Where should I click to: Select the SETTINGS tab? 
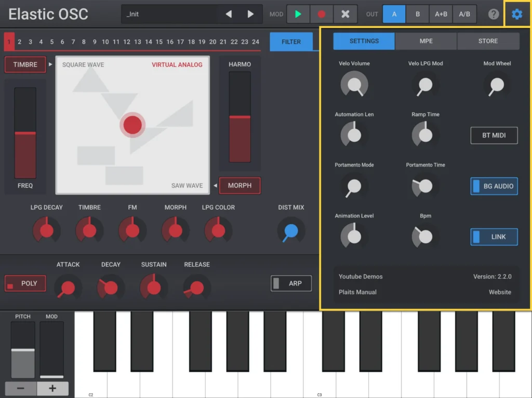tap(364, 41)
